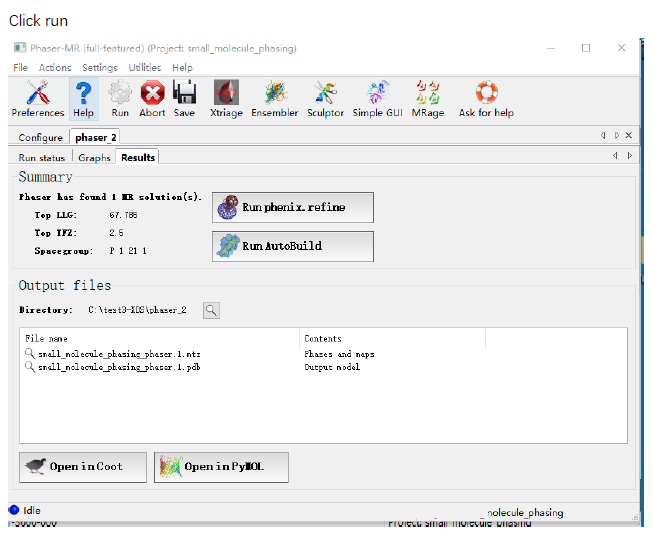Viewport: 652px width, 545px height.
Task: Click Run AutoBuild button
Action: 293,246
